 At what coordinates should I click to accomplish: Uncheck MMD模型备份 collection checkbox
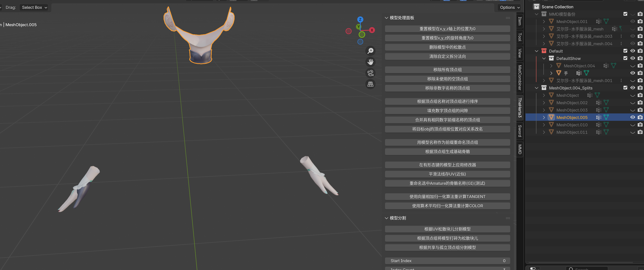[x=625, y=14]
